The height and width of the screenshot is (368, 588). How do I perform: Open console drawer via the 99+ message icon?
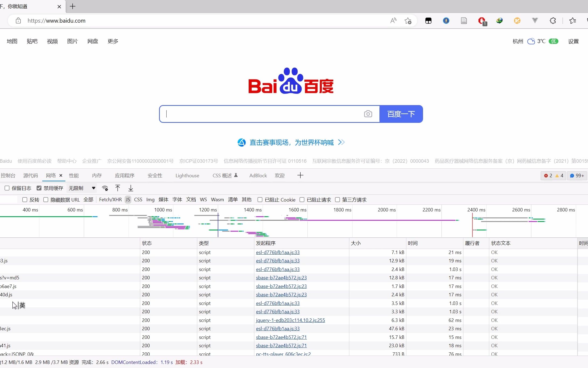click(577, 175)
